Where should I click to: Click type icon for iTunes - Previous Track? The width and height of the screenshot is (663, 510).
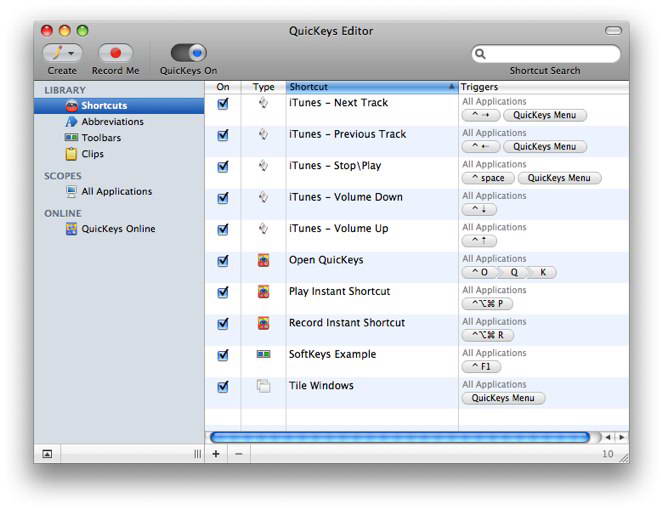263,134
